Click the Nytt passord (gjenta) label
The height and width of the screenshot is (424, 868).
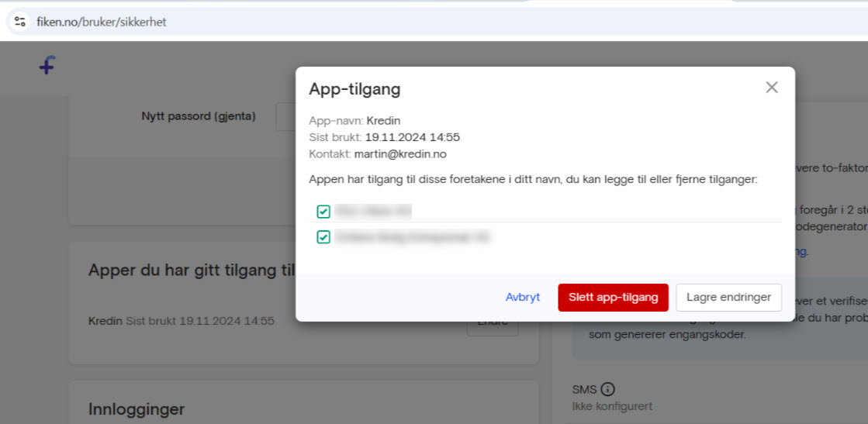[x=199, y=117]
